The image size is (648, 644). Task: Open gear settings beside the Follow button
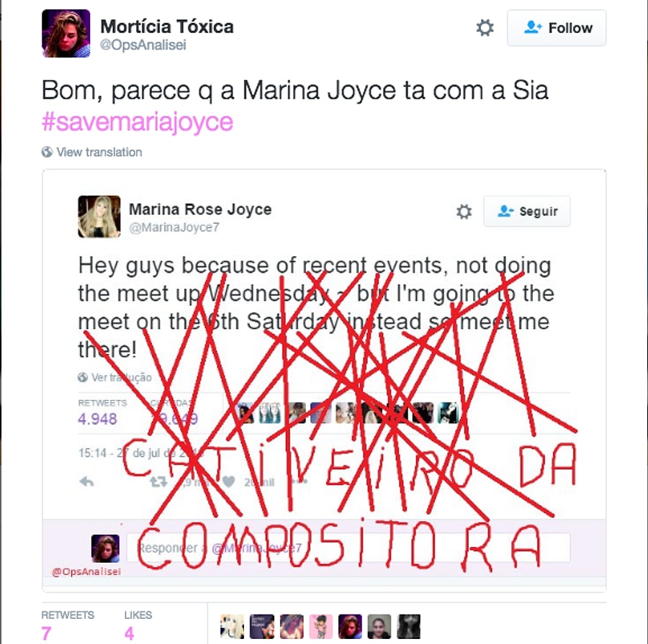click(485, 28)
